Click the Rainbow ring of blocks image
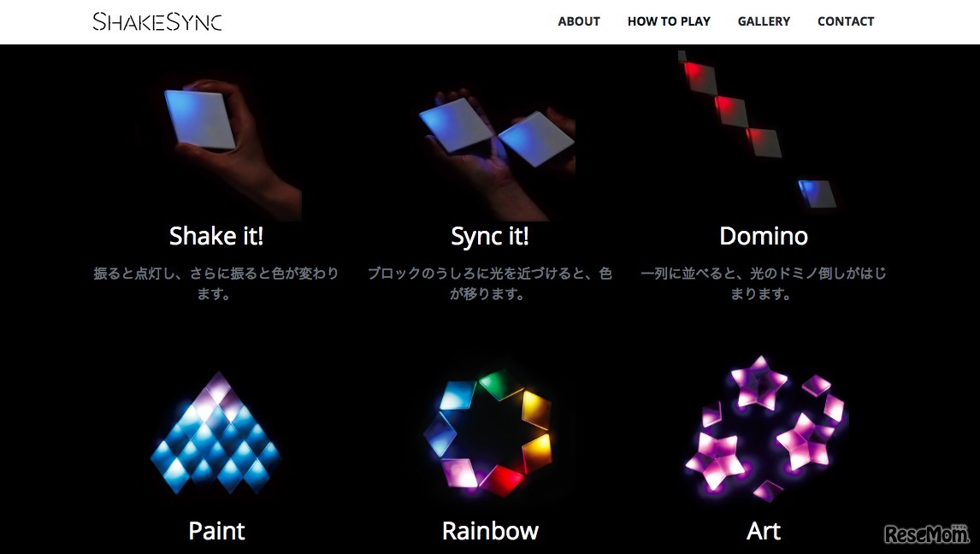The height and width of the screenshot is (554, 980). coord(489,433)
